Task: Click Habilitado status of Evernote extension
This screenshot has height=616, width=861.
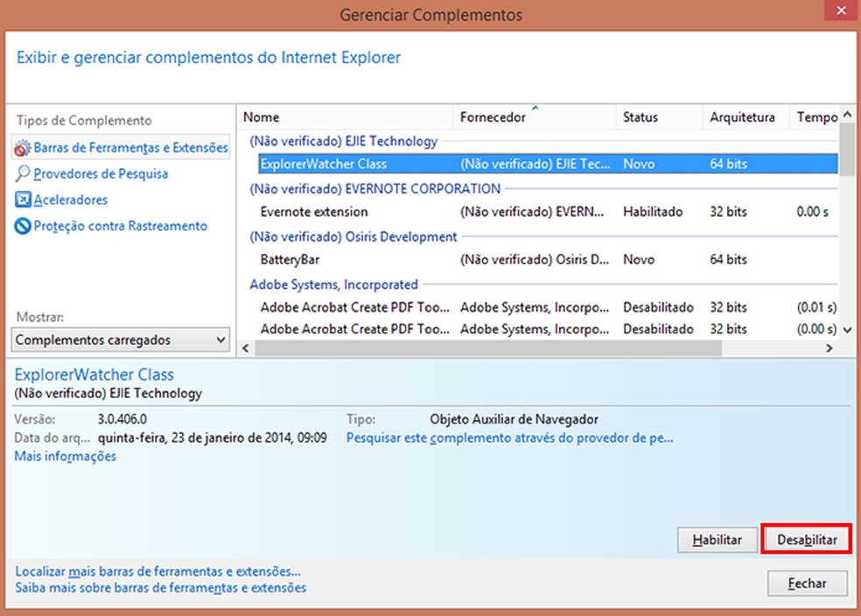Action: pos(653,212)
